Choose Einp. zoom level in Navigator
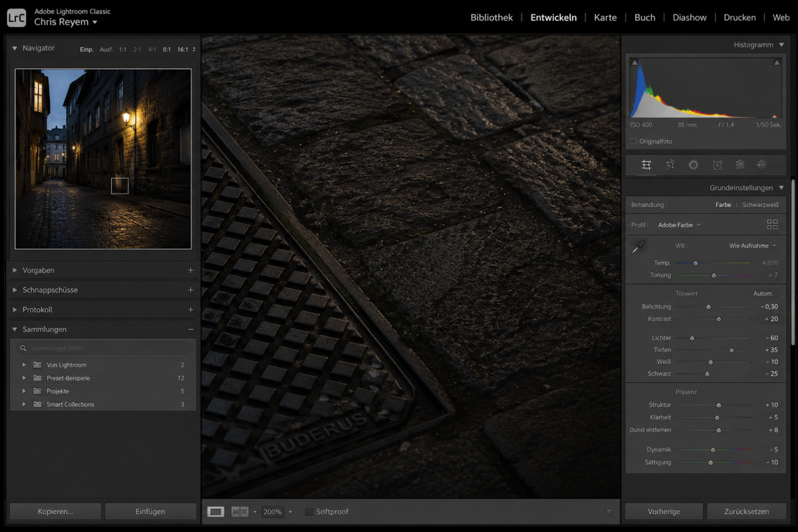 [86, 49]
